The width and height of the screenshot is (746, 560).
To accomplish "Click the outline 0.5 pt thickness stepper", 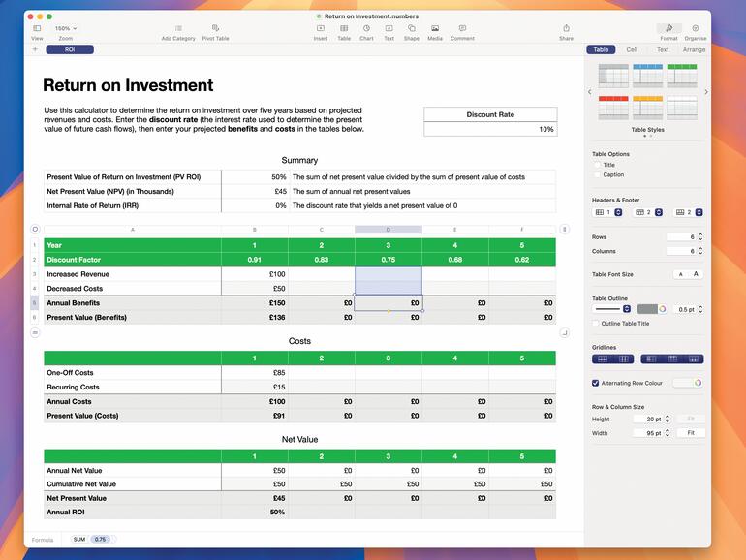I will point(700,309).
